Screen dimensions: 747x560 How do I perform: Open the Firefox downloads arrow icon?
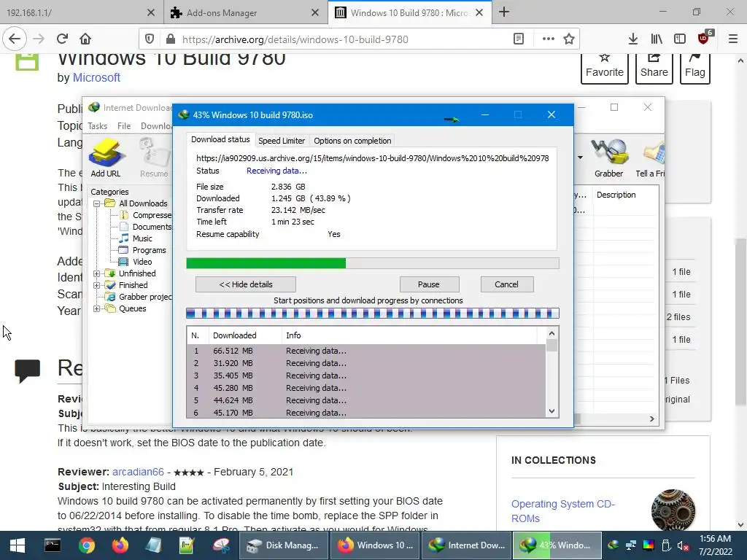click(632, 39)
